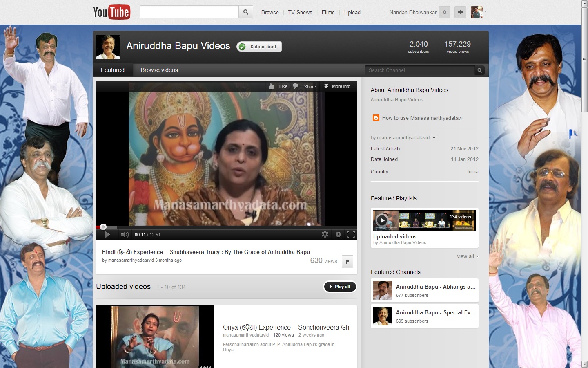The image size is (588, 368).
Task: Flag the video using the flag button
Action: click(x=347, y=262)
